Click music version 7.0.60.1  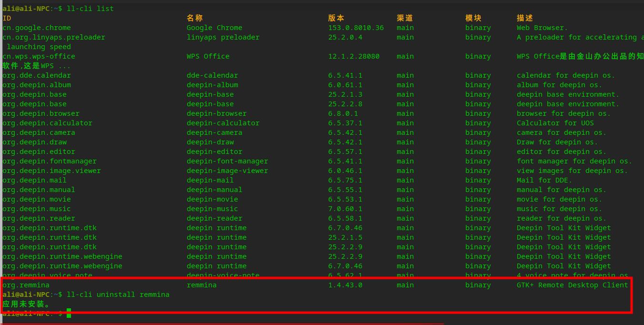pyautogui.click(x=345, y=209)
